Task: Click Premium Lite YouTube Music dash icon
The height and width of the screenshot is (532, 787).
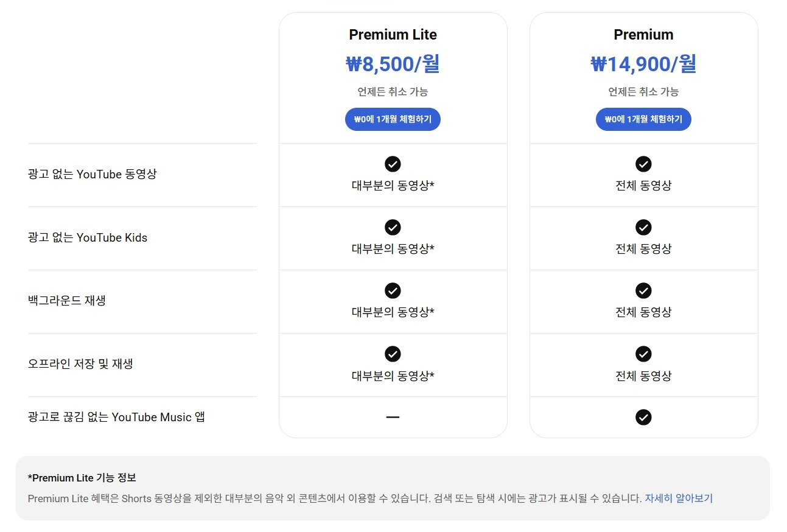Action: [x=393, y=417]
